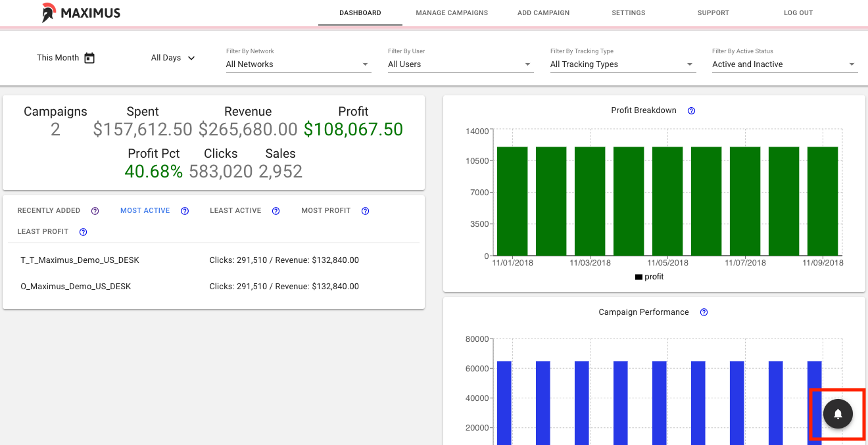This screenshot has width=868, height=445.
Task: Click help icon next to Profit Breakdown
Action: click(691, 111)
